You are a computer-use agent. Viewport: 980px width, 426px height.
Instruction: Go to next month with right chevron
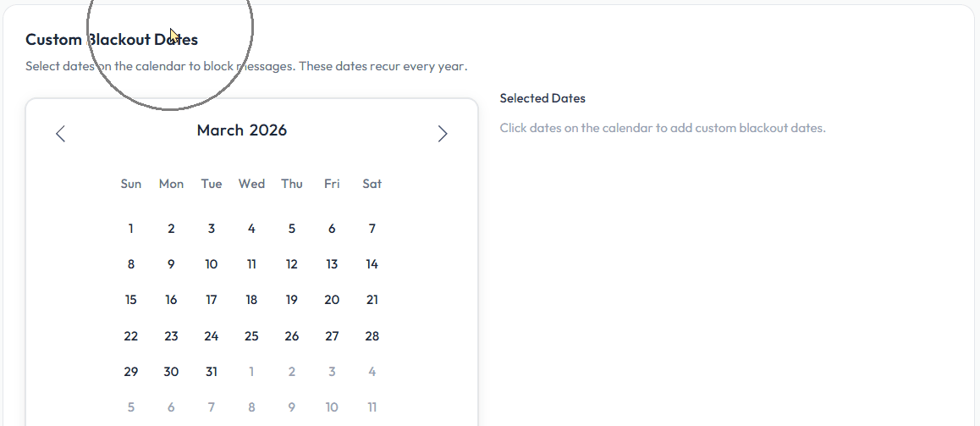tap(442, 134)
